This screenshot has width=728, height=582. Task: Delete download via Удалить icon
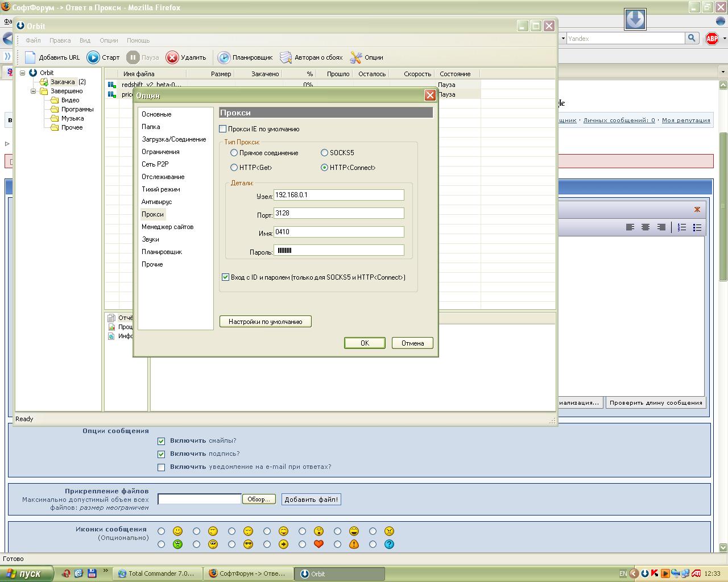(172, 57)
